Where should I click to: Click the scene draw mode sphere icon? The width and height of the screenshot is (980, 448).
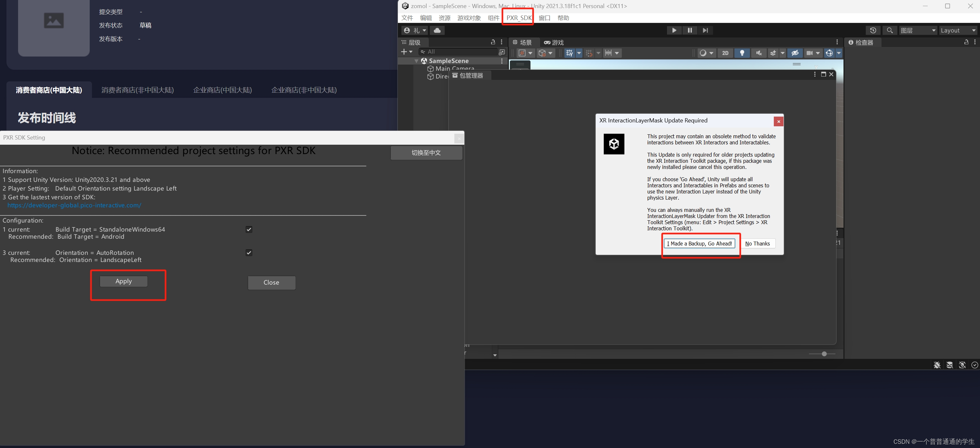(x=703, y=53)
